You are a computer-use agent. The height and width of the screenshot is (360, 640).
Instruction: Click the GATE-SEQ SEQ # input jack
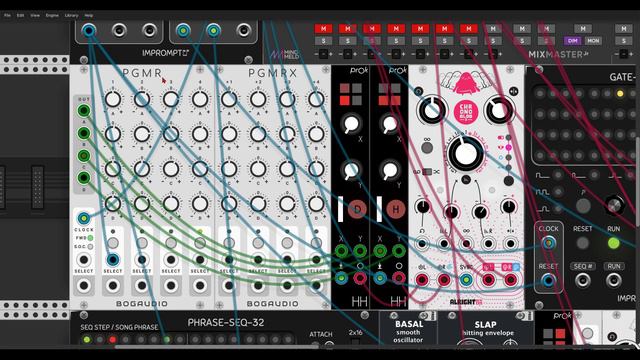(x=582, y=280)
